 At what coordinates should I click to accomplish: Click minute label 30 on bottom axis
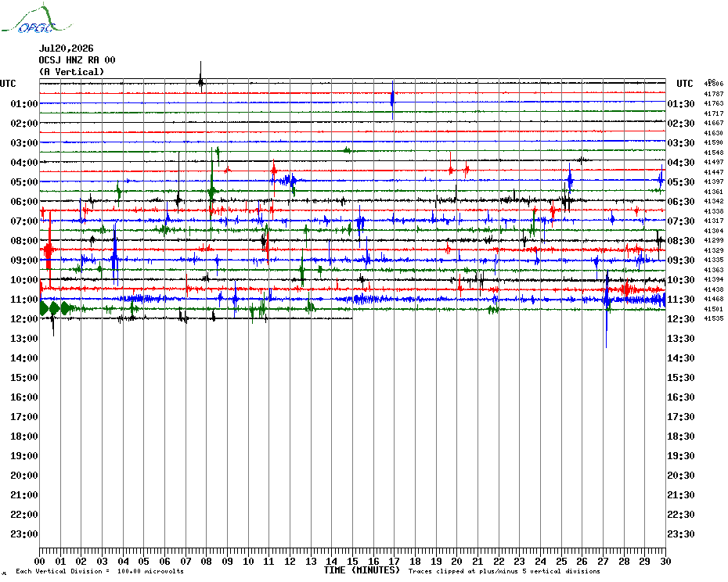click(666, 562)
